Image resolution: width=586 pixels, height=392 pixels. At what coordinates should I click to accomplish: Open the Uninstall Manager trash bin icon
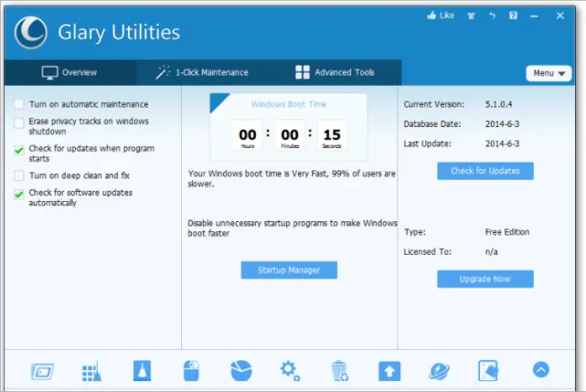[x=339, y=371]
